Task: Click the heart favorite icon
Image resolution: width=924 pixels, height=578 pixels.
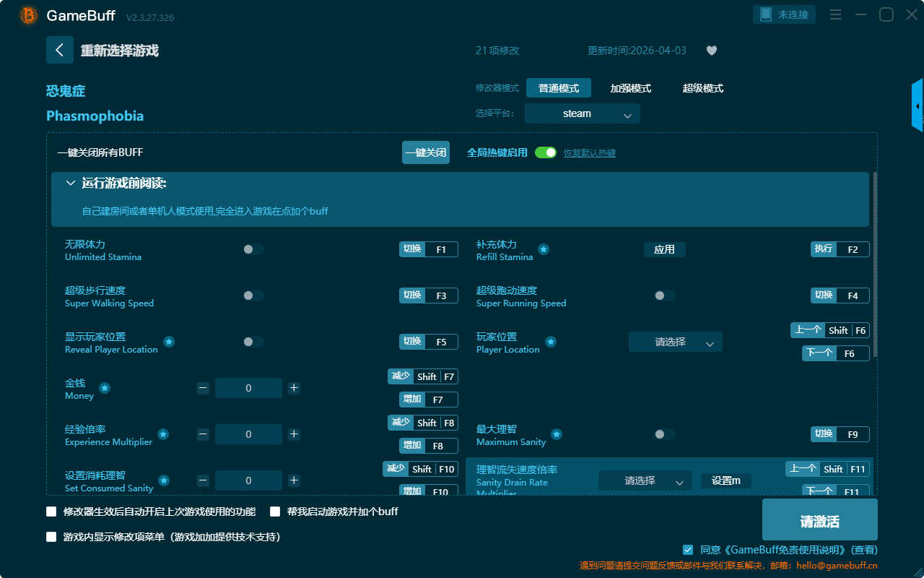Action: [712, 51]
